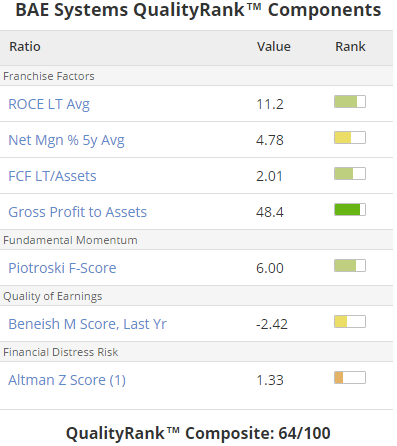Click the gross profit value 48.4
This screenshot has width=397, height=446.
click(270, 212)
